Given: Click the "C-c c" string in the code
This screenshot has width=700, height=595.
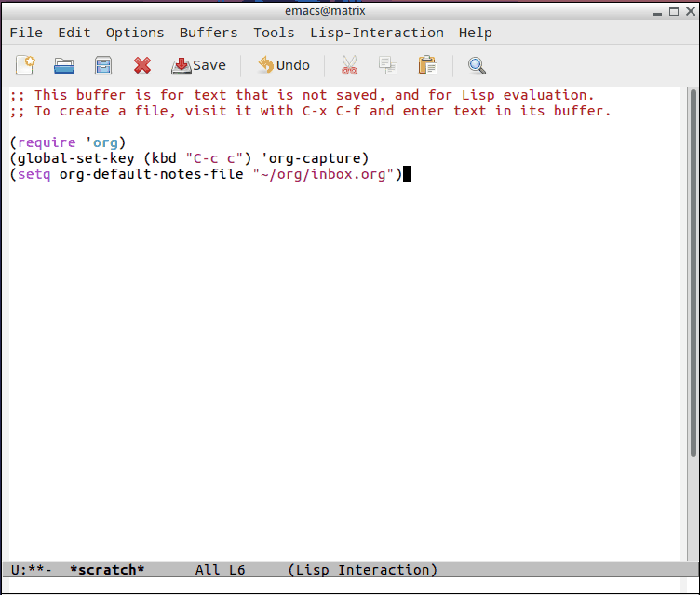Looking at the screenshot, I should 214,158.
